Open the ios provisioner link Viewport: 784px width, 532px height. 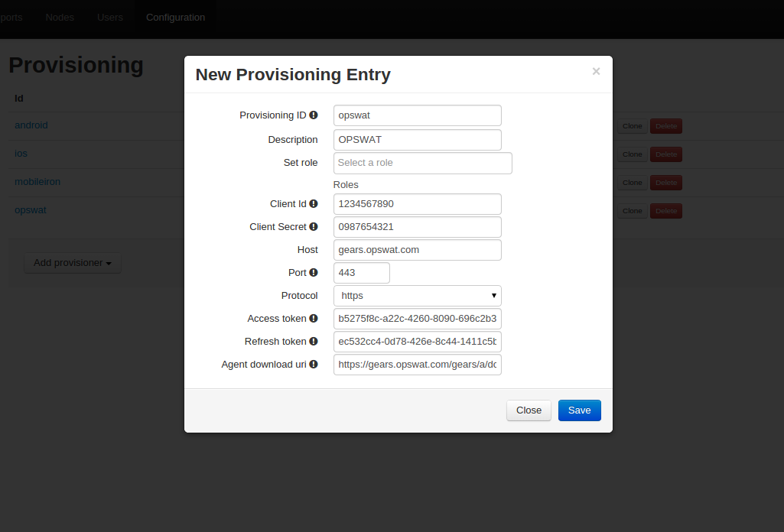click(x=21, y=154)
